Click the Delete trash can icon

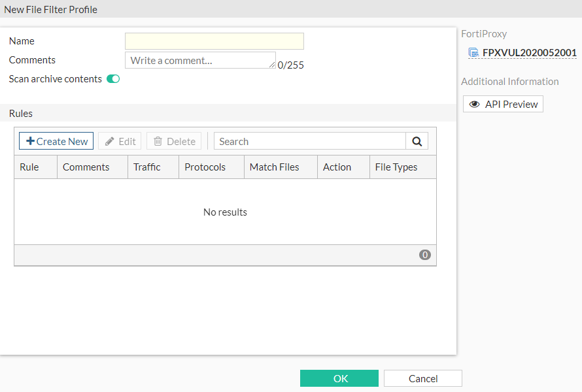point(158,140)
